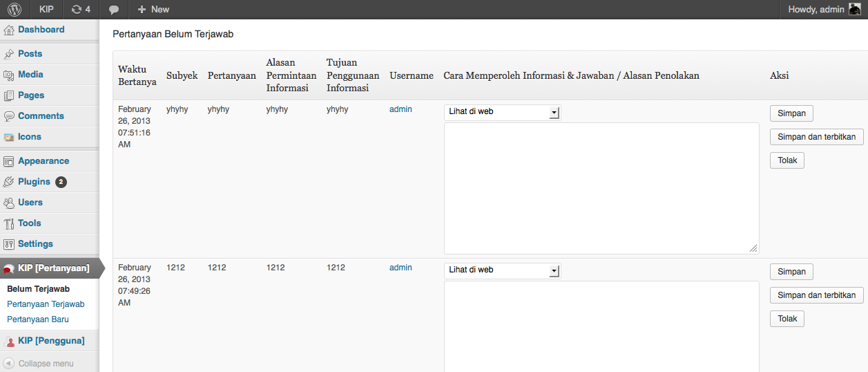Click the Comments bubble icon in sidebar
The width and height of the screenshot is (868, 372).
9,116
